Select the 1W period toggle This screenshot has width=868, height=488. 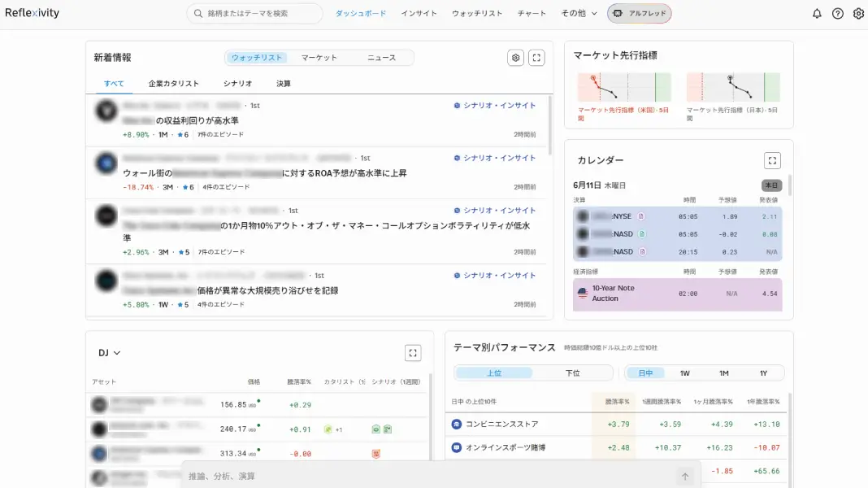[685, 373]
